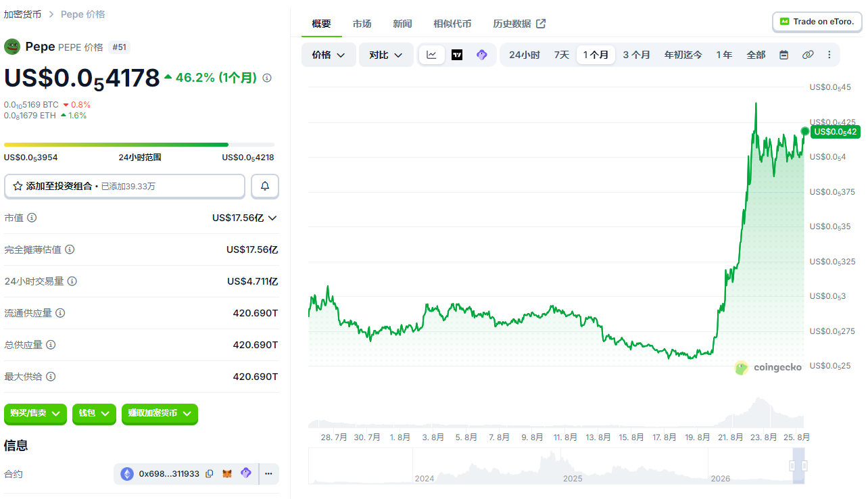Click the star on the add-to-portfolio button
This screenshot has height=499, width=868.
[18, 186]
